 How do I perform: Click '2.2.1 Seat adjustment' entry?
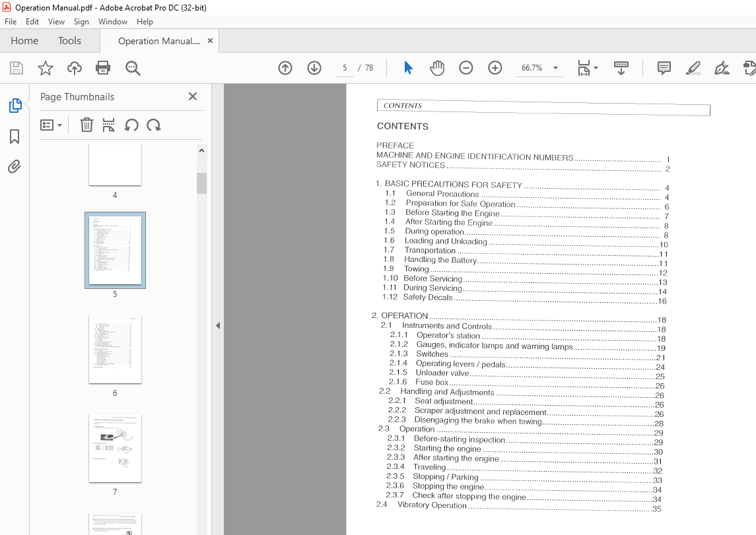[526, 402]
